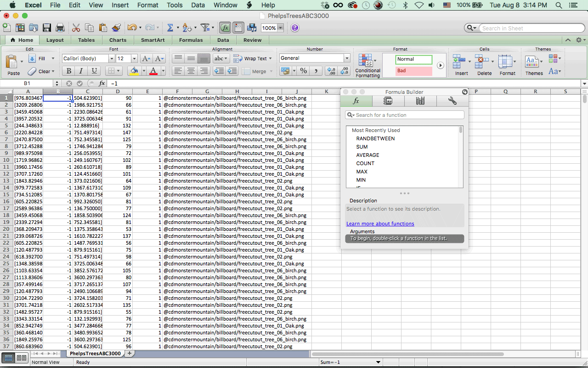This screenshot has width=588, height=368.
Task: Click the Print icon
Action: coord(60,28)
